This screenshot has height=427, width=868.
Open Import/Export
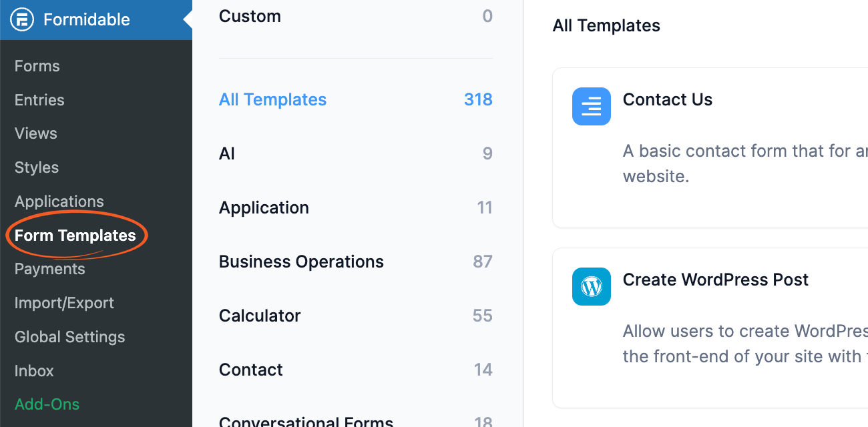[64, 302]
